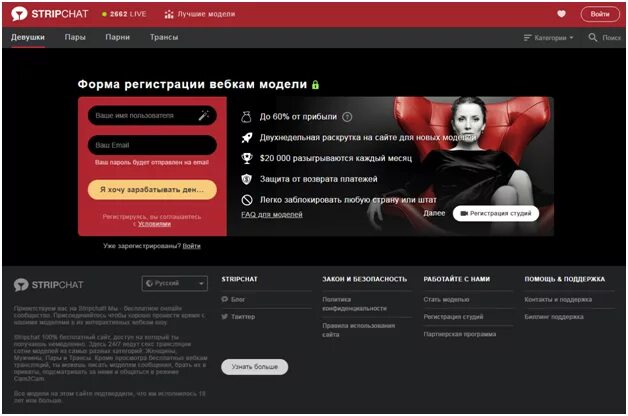This screenshot has width=628, height=416.
Task: Click the Twitter bird icon in the footer
Action: [225, 317]
